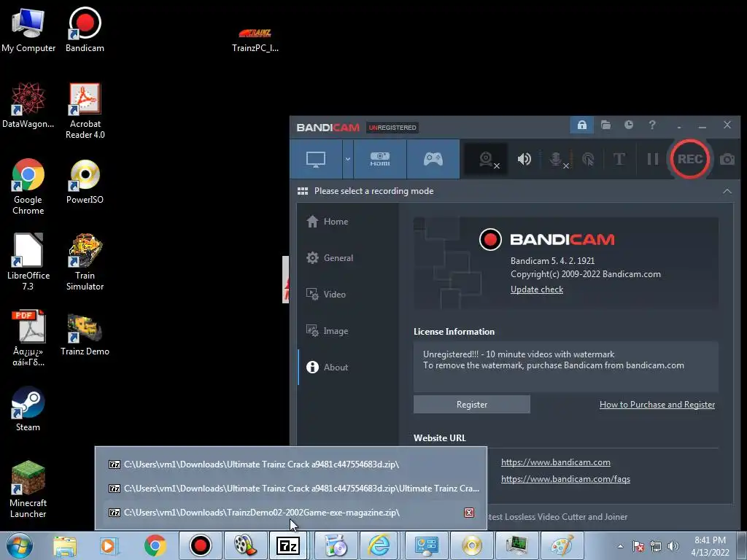Toggle speaker sound recording icon
This screenshot has width=747, height=560.
coord(524,159)
